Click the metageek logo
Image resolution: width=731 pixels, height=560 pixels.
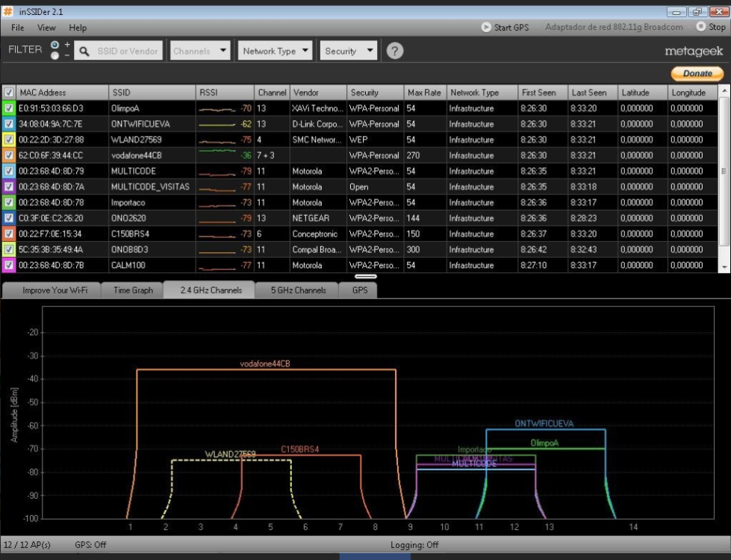click(x=694, y=52)
